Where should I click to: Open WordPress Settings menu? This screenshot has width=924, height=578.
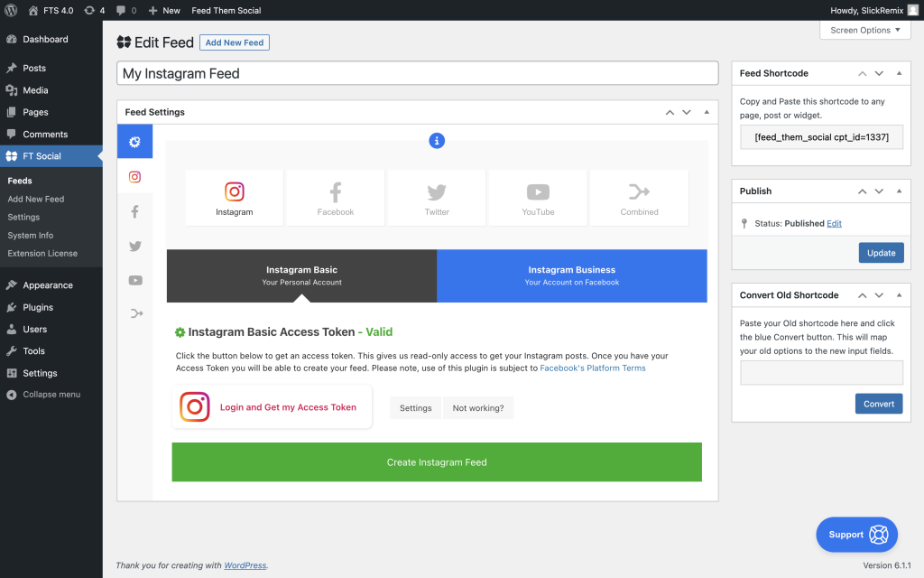point(51,373)
